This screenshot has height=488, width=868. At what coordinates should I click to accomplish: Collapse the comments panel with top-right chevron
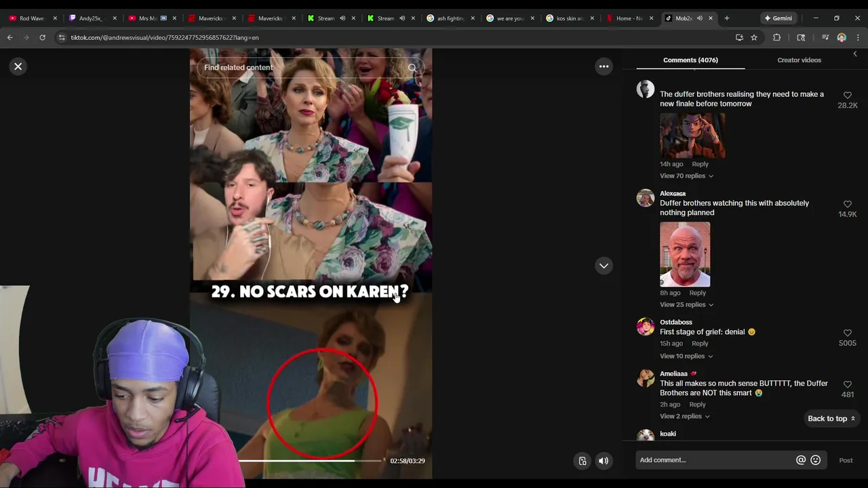[854, 54]
